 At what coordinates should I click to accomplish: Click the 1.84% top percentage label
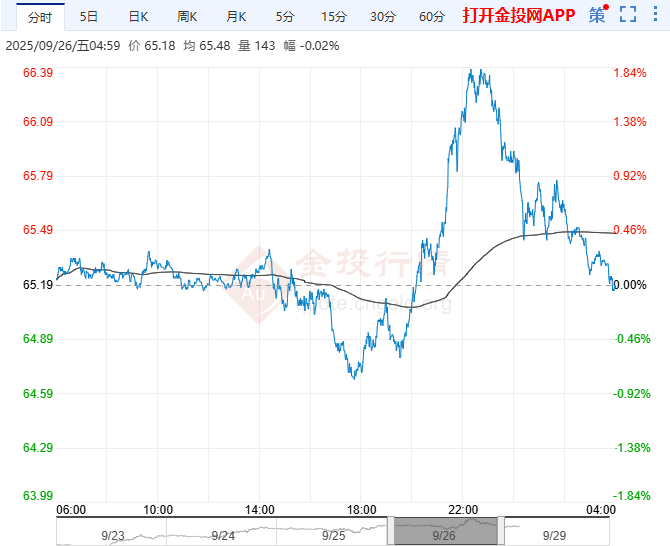click(x=630, y=73)
